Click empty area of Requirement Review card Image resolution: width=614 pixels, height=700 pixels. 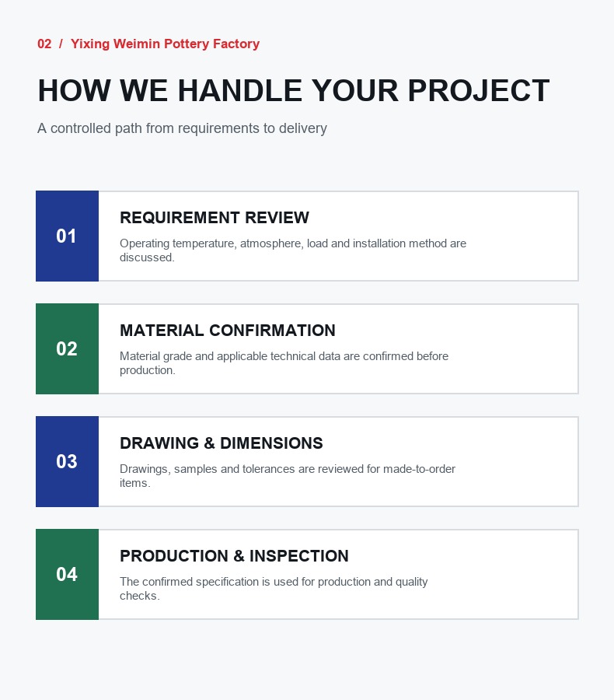[x=522, y=236]
